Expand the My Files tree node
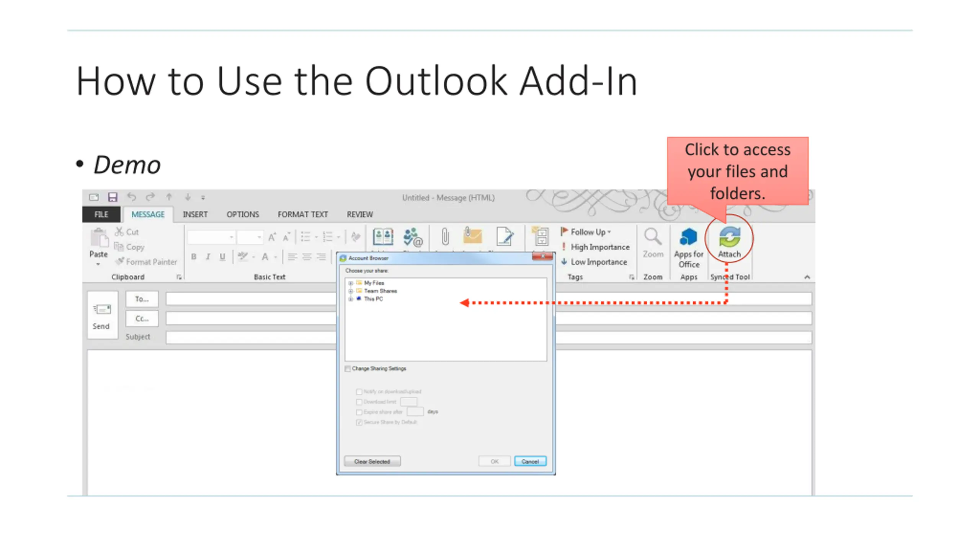This screenshot has height=551, width=980. pos(350,283)
